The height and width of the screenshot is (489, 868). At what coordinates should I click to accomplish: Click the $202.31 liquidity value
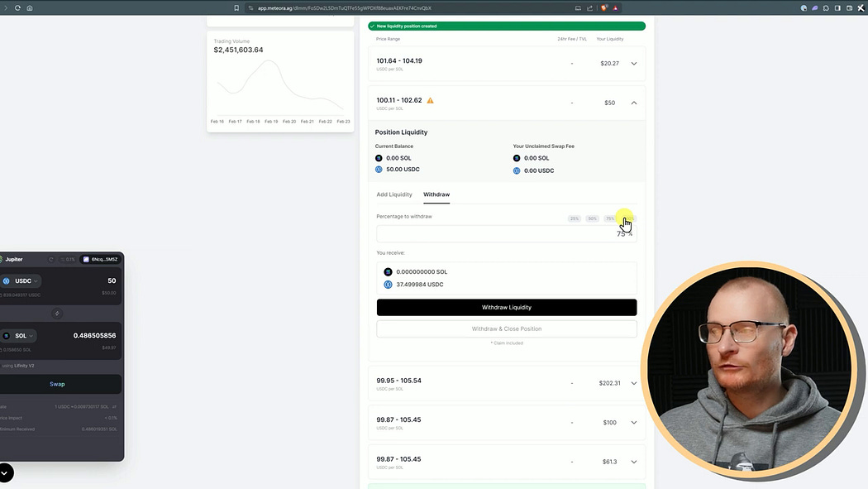(x=609, y=383)
